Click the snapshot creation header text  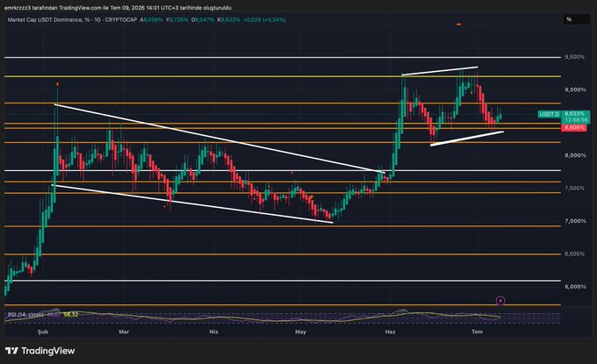pos(118,8)
